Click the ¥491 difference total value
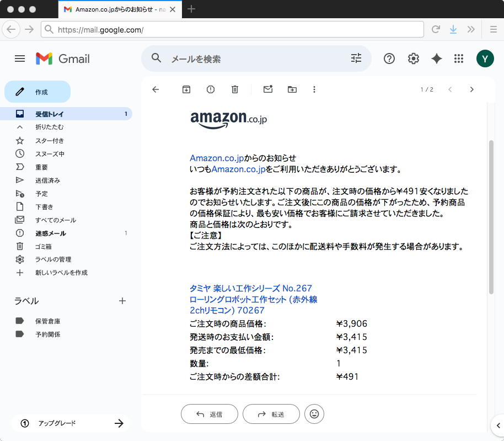This screenshot has width=504, height=441. 347,376
